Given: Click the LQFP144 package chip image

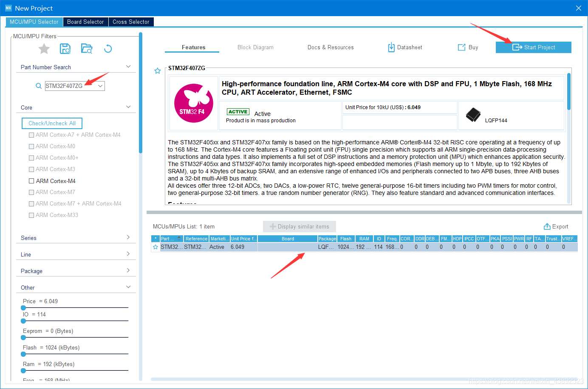Looking at the screenshot, I should coord(473,115).
